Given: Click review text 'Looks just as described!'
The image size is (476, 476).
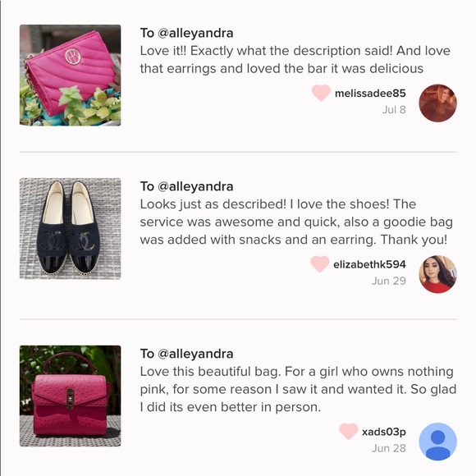Looking at the screenshot, I should (213, 204).
